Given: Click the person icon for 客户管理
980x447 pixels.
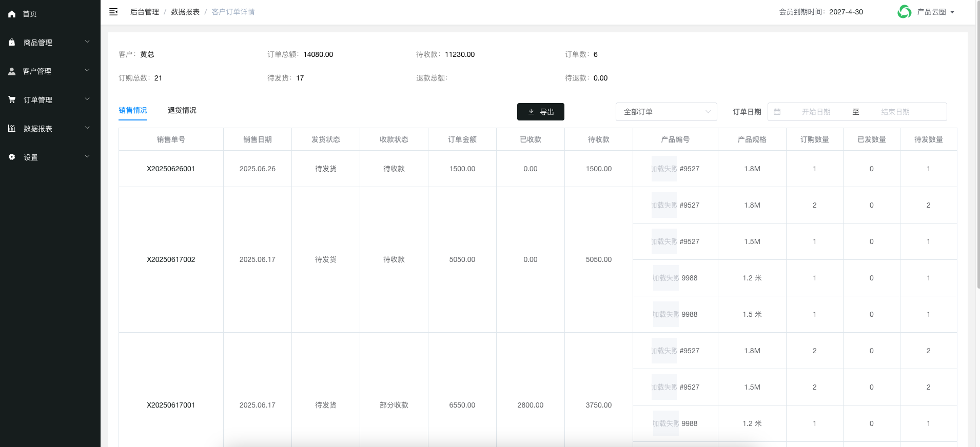Looking at the screenshot, I should (12, 71).
